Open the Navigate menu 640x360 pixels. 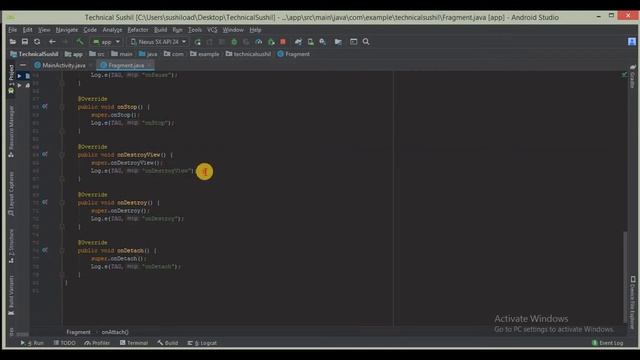point(67,30)
